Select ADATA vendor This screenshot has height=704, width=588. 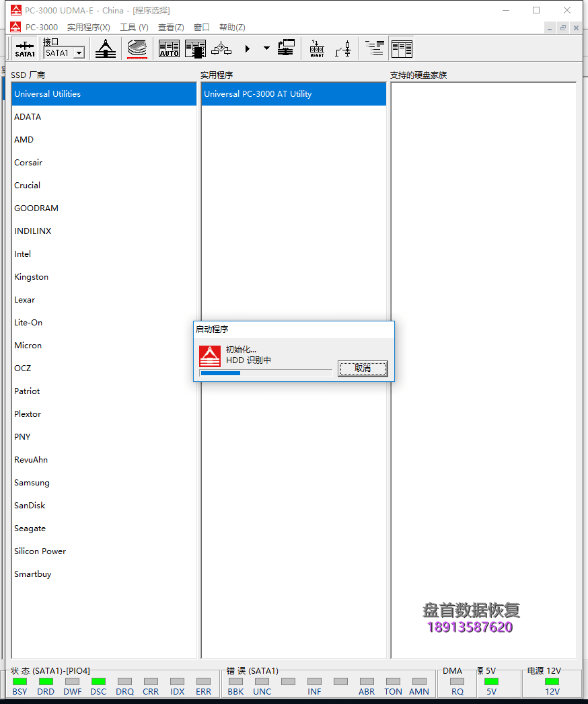(x=104, y=117)
